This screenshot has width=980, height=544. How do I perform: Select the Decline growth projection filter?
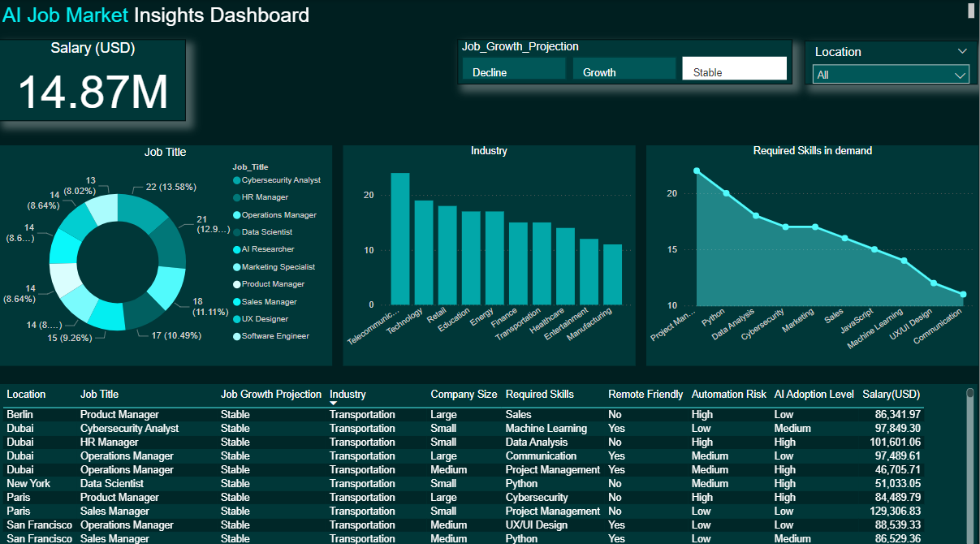coord(514,69)
